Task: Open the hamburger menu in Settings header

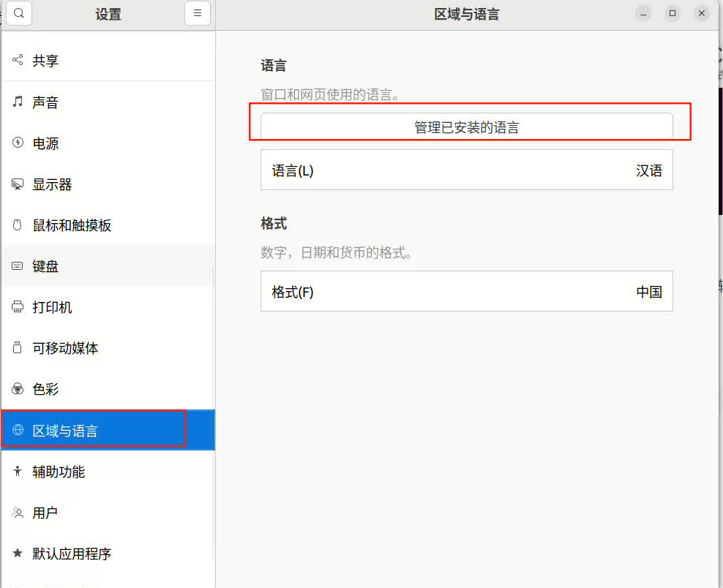Action: click(198, 13)
